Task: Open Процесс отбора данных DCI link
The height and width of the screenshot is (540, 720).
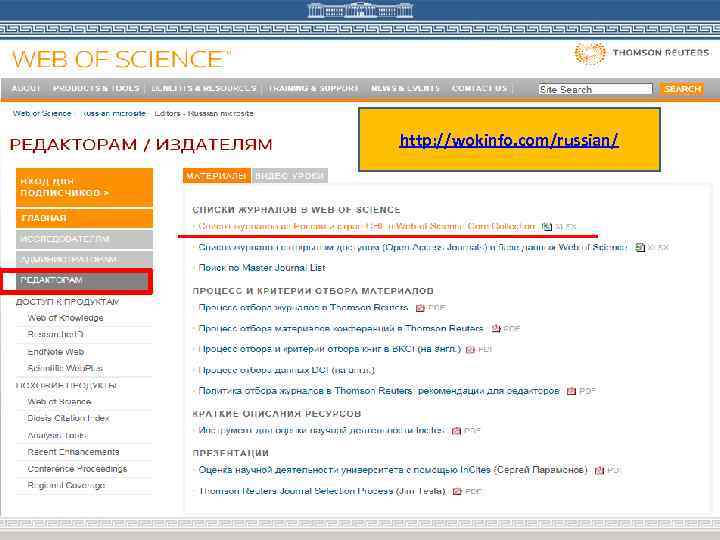Action: click(x=287, y=371)
